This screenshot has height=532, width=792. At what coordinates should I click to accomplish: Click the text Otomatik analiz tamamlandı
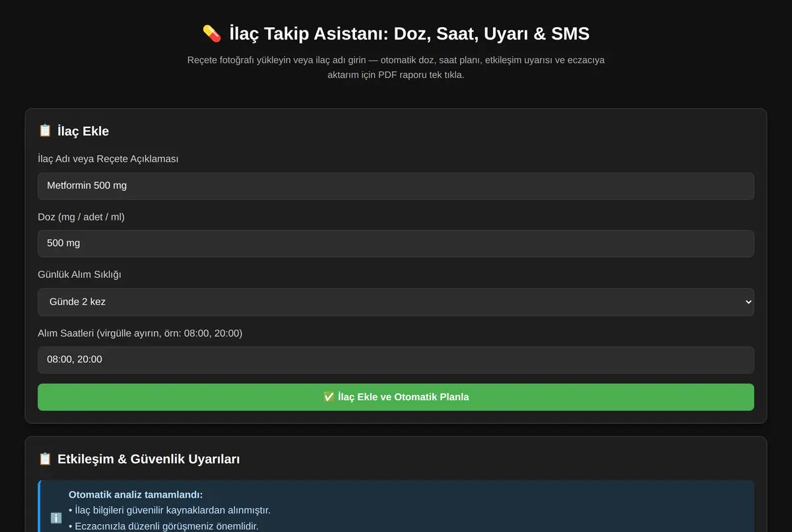pos(135,495)
